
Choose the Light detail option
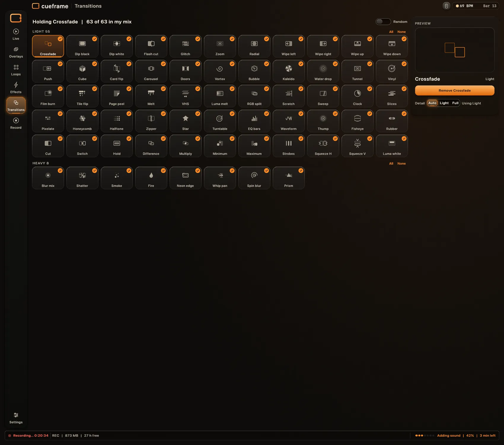444,103
